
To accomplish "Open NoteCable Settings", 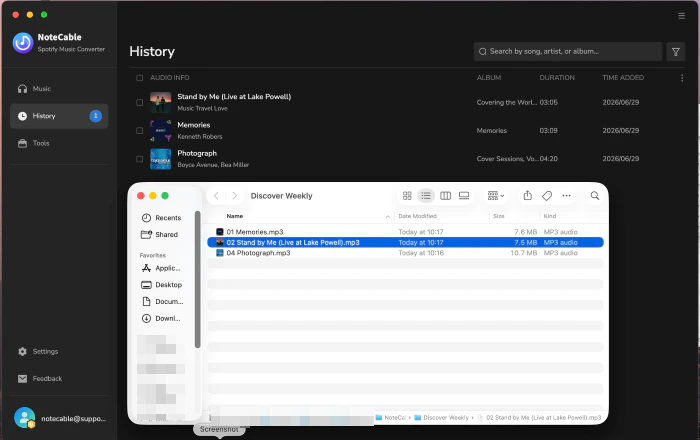I will (59, 352).
